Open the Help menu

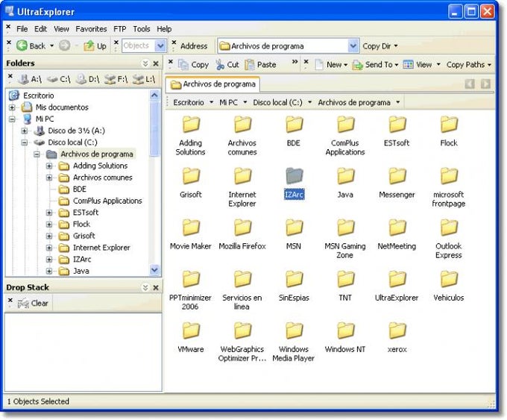tap(164, 29)
